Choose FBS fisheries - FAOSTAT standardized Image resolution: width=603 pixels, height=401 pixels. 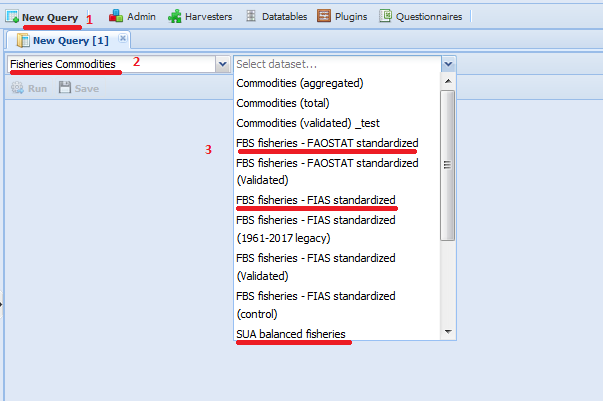click(327, 142)
